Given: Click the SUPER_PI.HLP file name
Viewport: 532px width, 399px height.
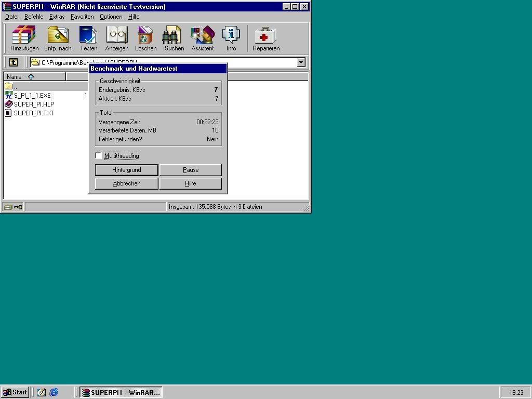Looking at the screenshot, I should [34, 104].
